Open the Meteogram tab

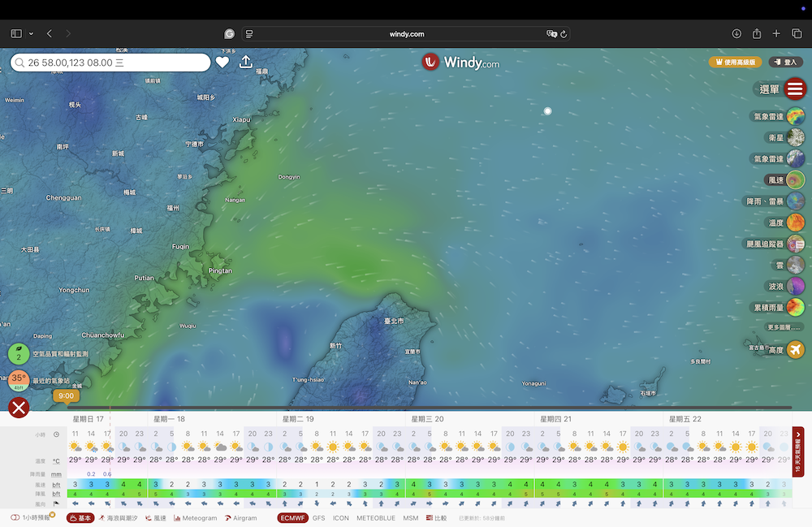pyautogui.click(x=196, y=517)
